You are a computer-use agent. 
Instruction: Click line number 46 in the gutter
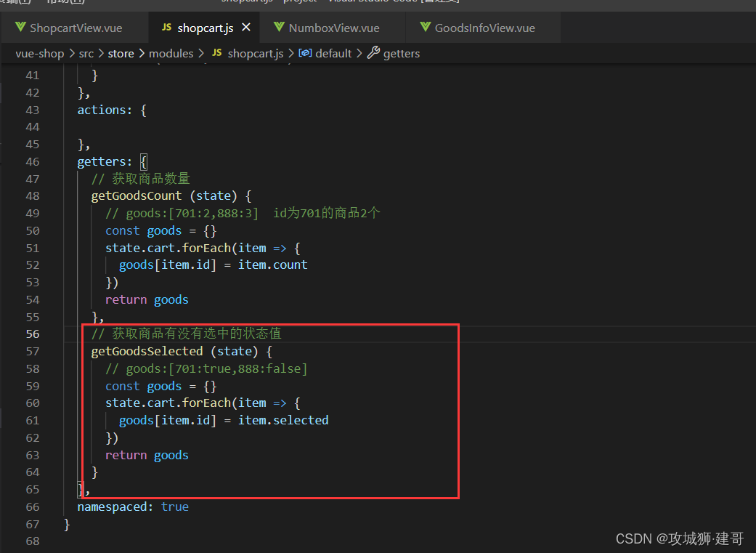33,161
